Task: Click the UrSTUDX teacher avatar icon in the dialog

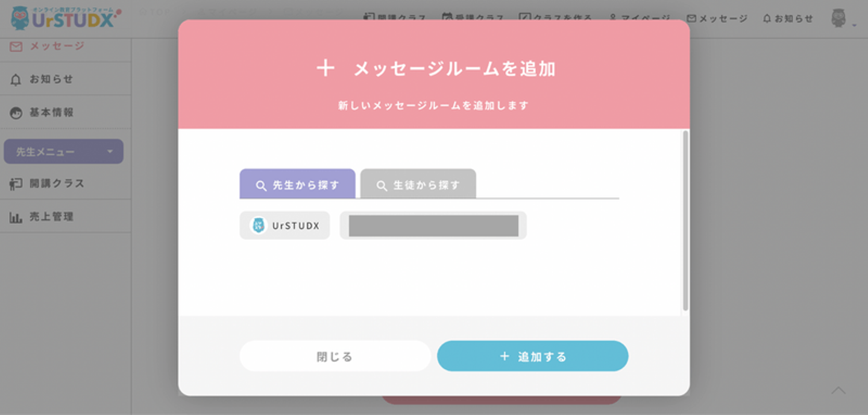Action: [x=259, y=226]
